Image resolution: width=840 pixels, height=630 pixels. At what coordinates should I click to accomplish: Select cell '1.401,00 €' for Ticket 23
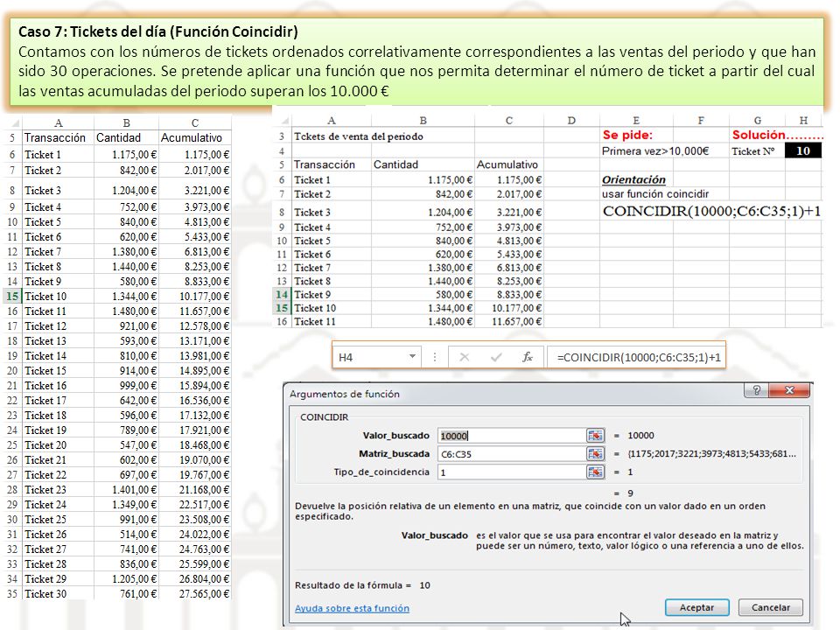coord(126,490)
